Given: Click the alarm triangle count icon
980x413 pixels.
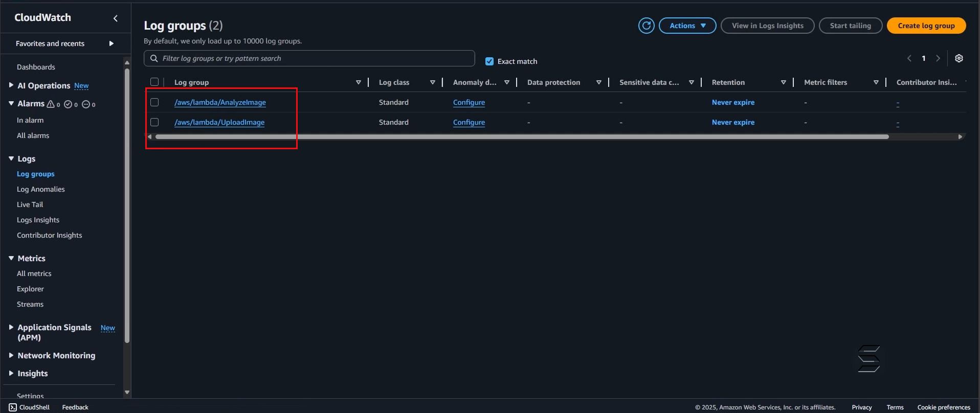Looking at the screenshot, I should pyautogui.click(x=51, y=104).
